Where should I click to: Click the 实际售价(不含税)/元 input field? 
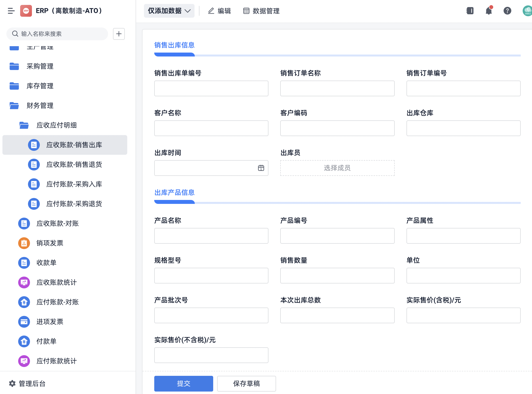pyautogui.click(x=211, y=355)
